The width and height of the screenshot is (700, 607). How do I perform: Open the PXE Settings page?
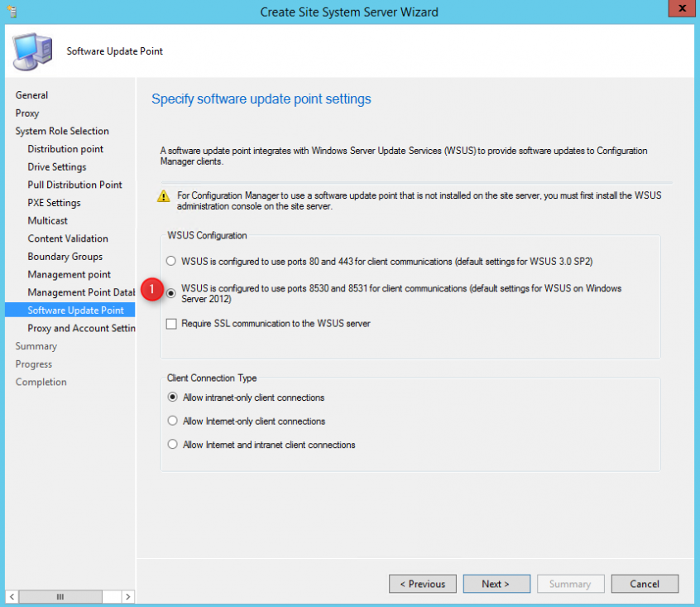click(x=54, y=202)
